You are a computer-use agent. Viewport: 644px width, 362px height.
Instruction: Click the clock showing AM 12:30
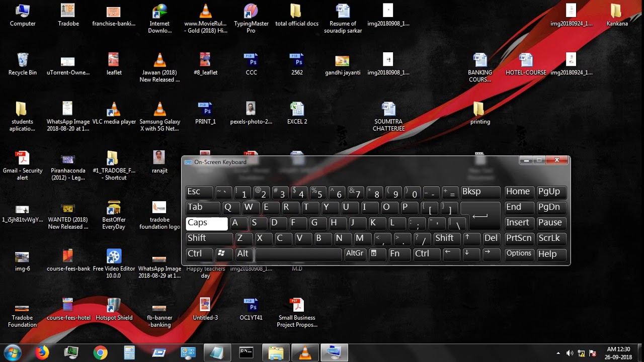(618, 349)
